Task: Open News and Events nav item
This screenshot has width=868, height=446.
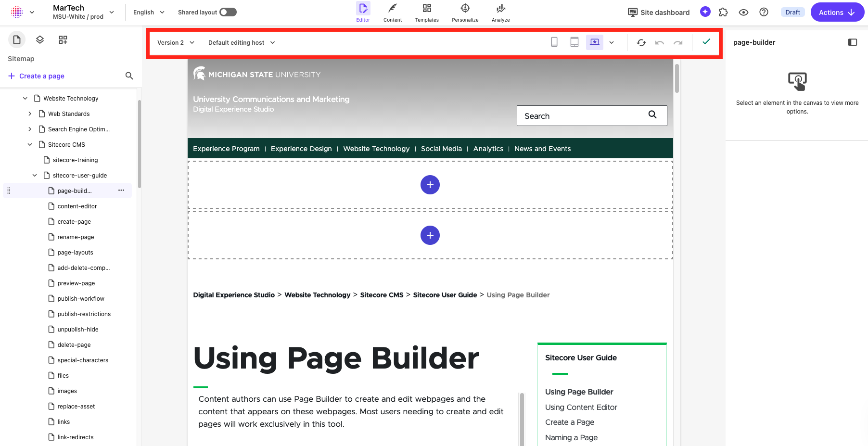Action: pyautogui.click(x=542, y=149)
